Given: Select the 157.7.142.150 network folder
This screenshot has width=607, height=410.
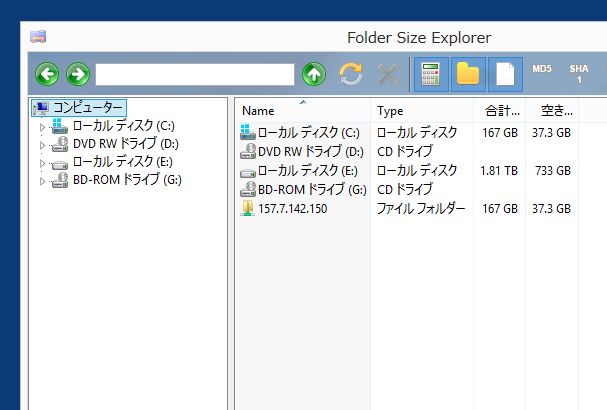Looking at the screenshot, I should pyautogui.click(x=293, y=209).
